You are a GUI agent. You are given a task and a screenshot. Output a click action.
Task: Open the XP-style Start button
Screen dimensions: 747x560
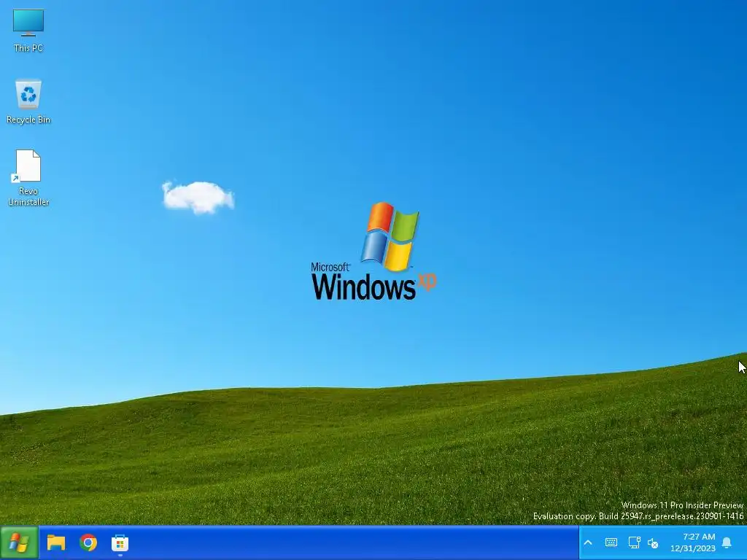click(x=19, y=542)
